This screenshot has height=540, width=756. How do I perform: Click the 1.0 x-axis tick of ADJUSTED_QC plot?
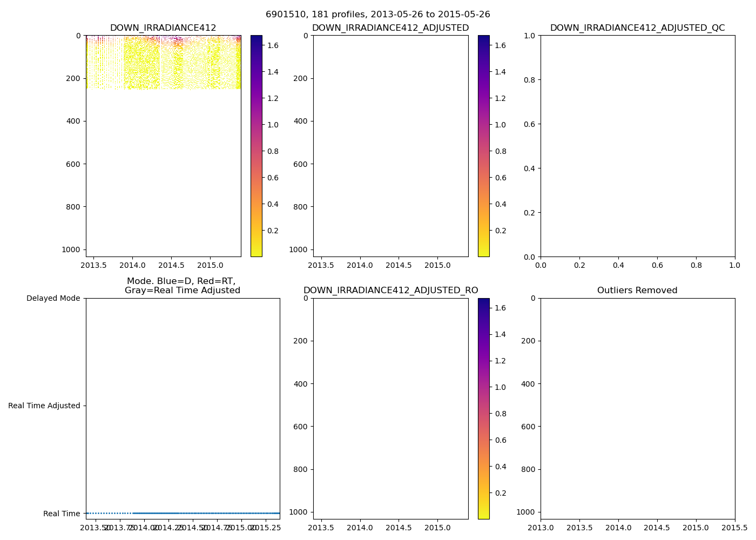coord(735,265)
